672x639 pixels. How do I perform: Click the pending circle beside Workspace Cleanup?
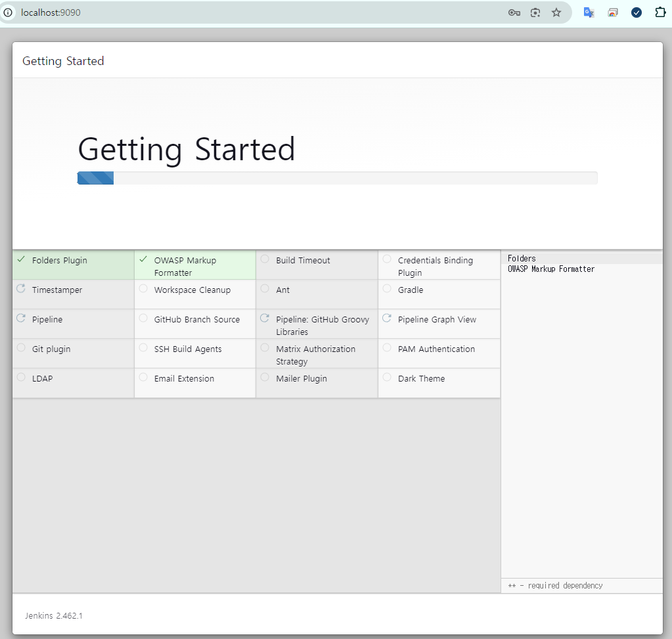click(143, 289)
